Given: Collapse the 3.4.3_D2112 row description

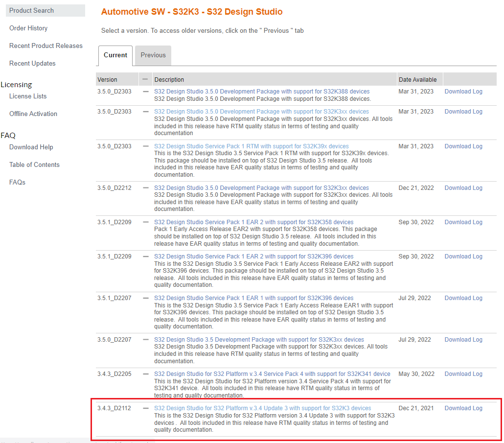Looking at the screenshot, I should coord(145,408).
